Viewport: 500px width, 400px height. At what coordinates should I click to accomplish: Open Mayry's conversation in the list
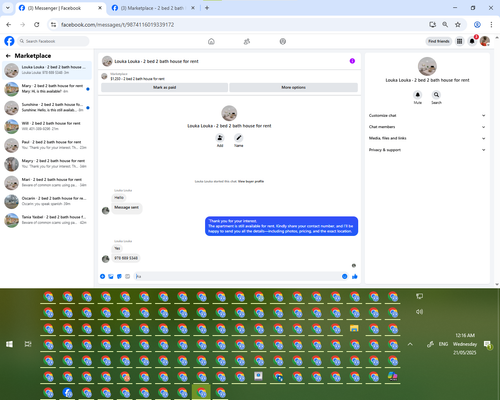(47, 164)
